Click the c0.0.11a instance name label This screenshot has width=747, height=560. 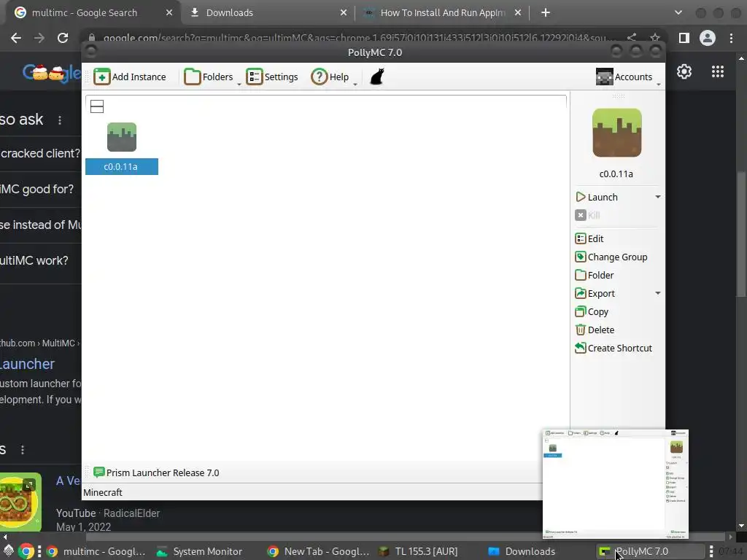[122, 167]
